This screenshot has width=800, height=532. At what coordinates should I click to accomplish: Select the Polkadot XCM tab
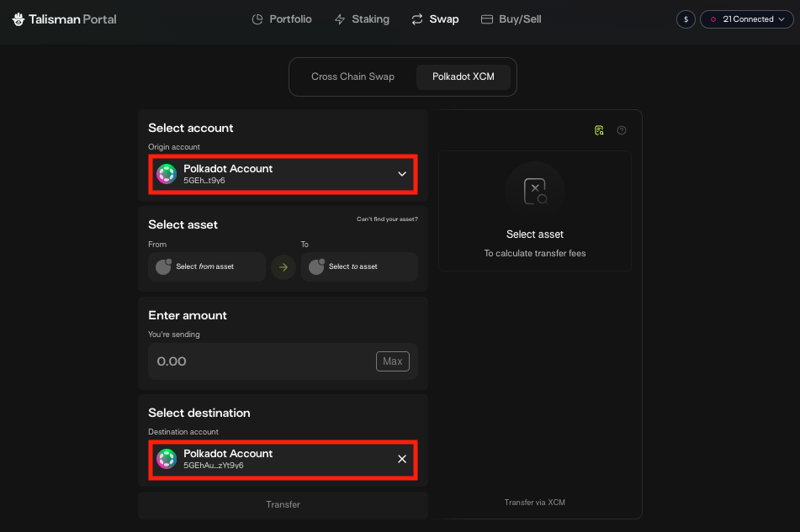[x=464, y=76]
